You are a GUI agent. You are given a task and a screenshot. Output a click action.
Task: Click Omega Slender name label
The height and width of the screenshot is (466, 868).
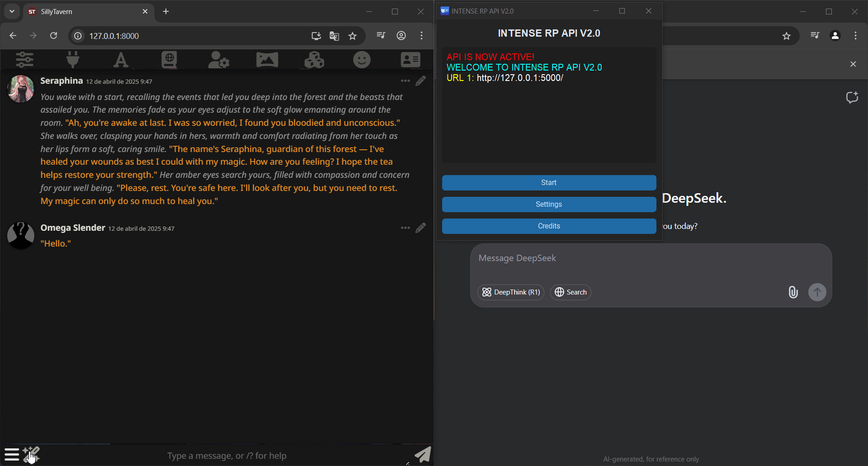click(73, 228)
